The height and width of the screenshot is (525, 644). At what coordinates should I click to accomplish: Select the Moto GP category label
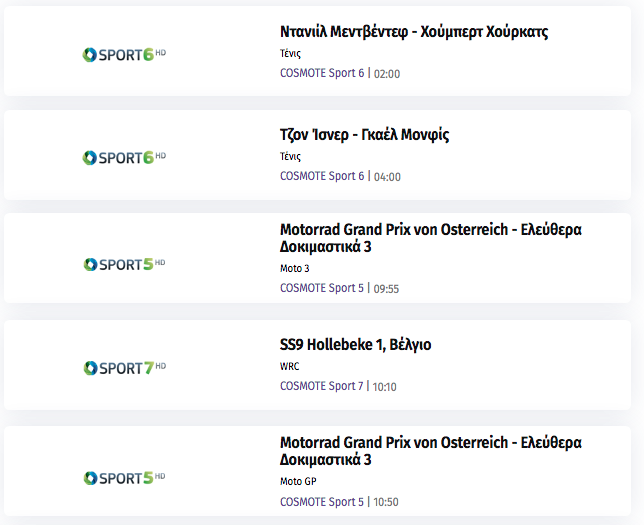tap(298, 481)
